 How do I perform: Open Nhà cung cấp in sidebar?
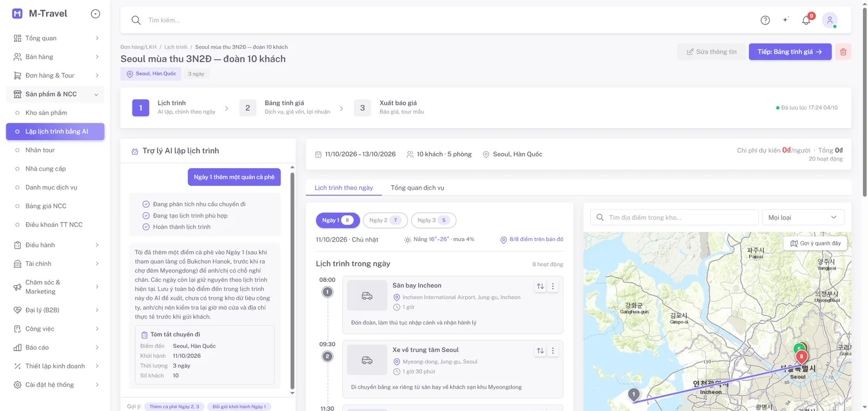55,169
